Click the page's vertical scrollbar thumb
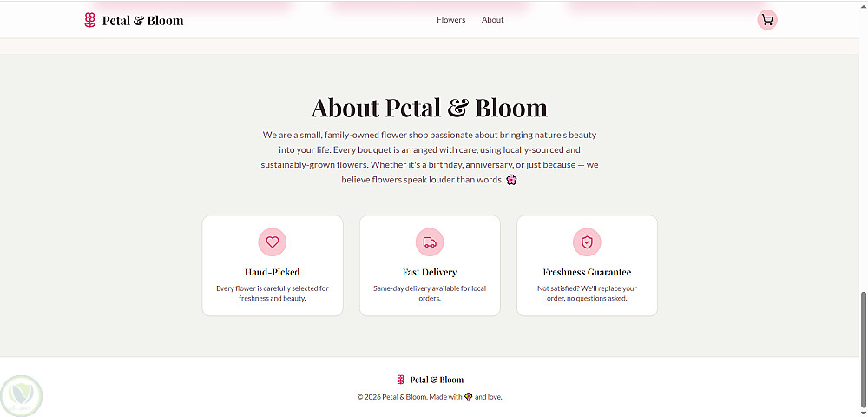The height and width of the screenshot is (417, 868). click(863, 347)
